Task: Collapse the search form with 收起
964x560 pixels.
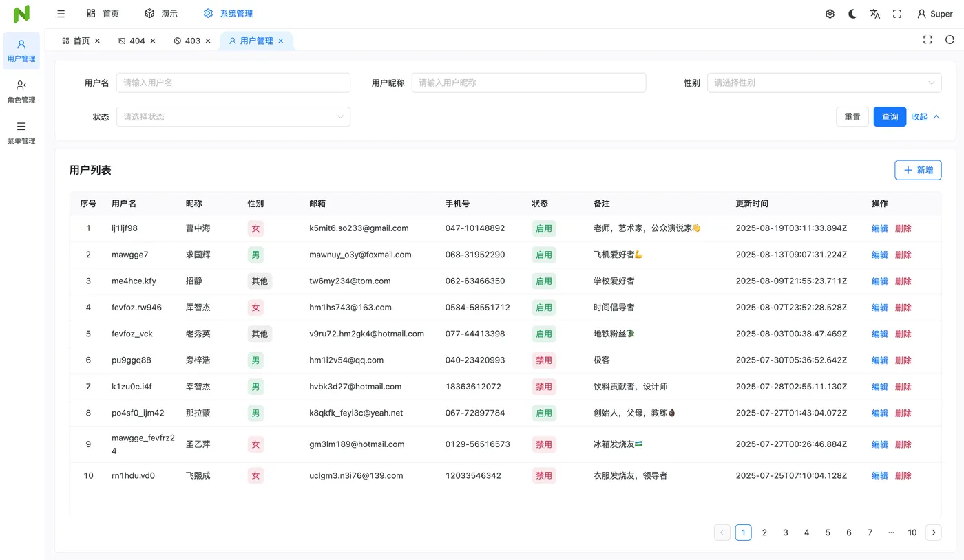Action: point(925,117)
